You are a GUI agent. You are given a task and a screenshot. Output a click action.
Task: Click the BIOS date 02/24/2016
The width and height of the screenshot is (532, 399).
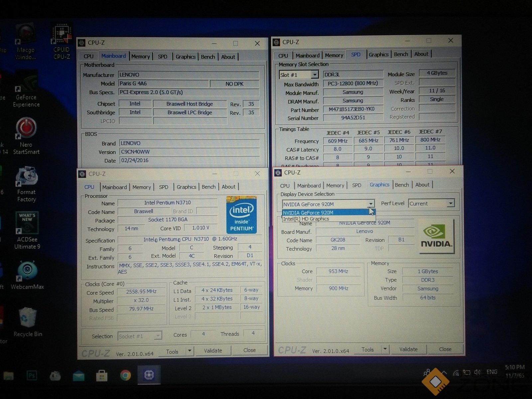pyautogui.click(x=189, y=160)
